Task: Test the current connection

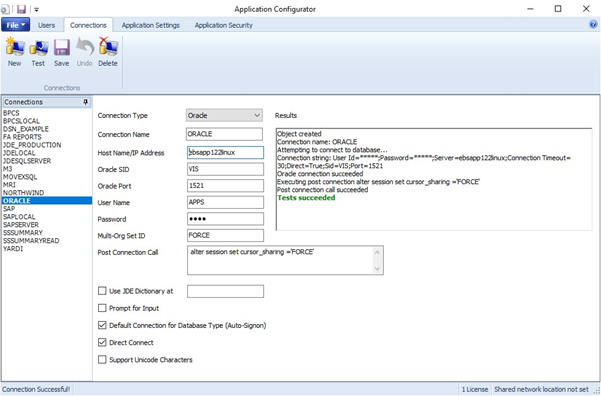Action: [38, 52]
